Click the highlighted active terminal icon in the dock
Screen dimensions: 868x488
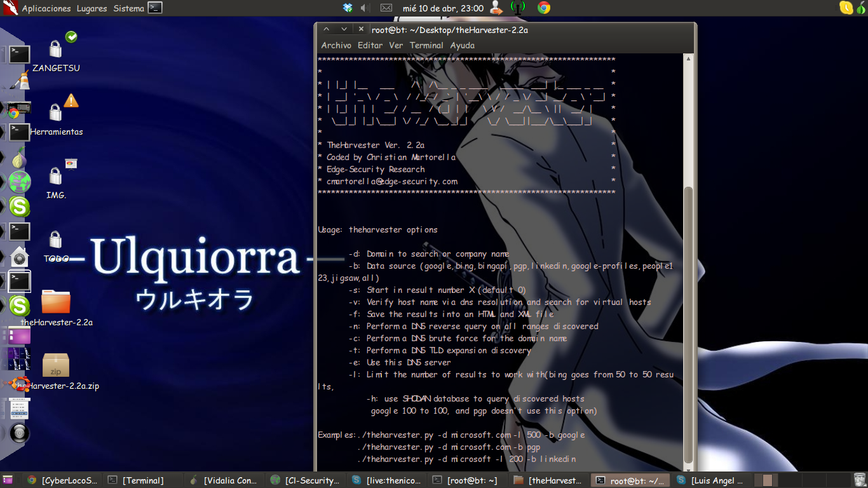pos(20,280)
